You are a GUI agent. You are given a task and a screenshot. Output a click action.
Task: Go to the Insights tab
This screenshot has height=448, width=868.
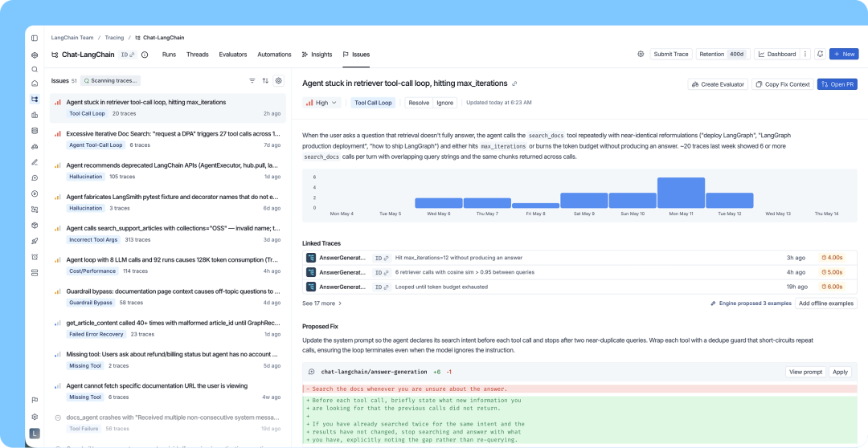point(317,55)
